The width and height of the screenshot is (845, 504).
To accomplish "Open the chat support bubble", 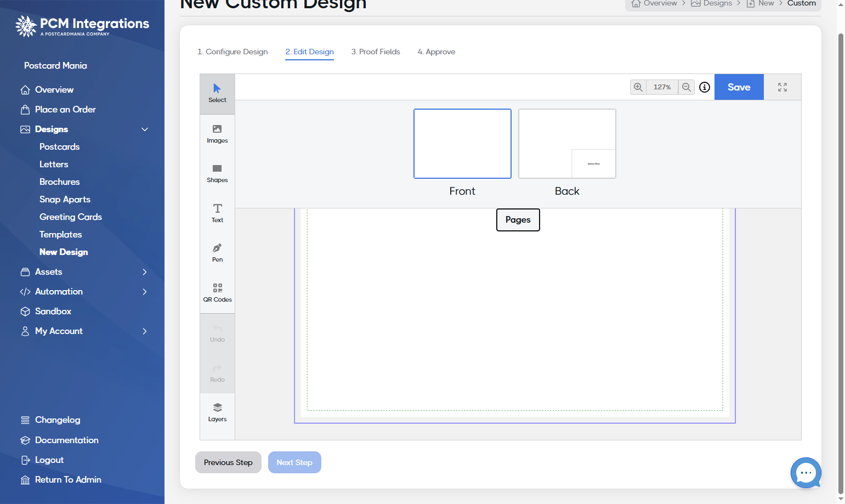I will [x=806, y=473].
